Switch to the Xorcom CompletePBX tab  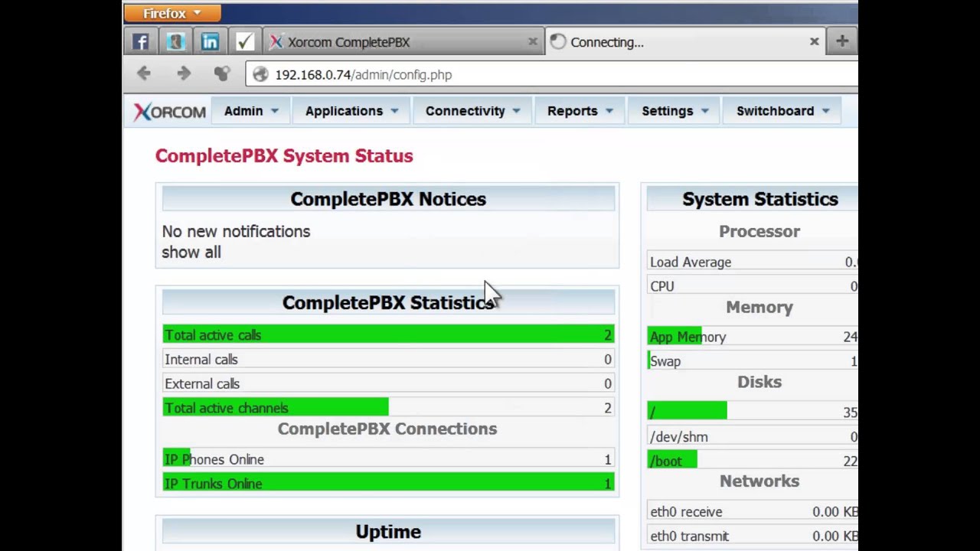point(402,42)
